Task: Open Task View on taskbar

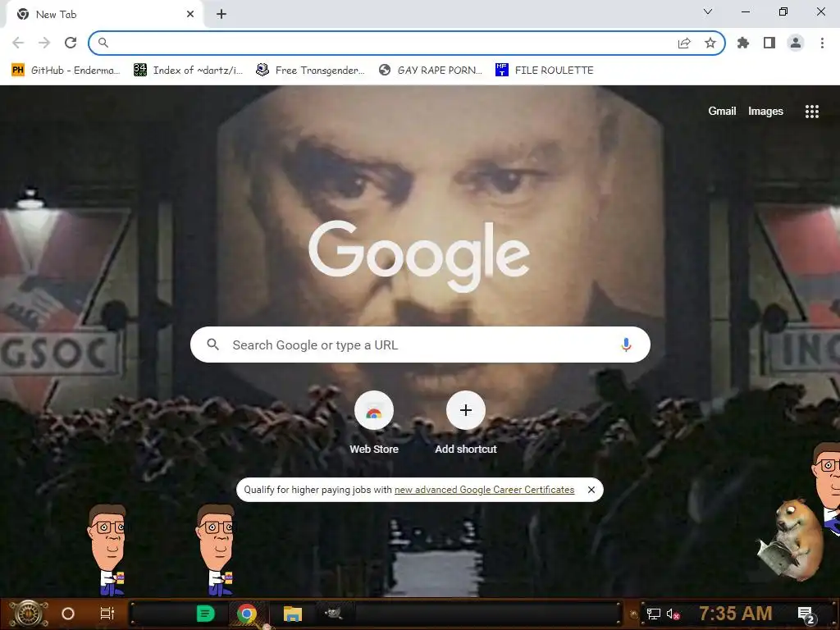Action: click(x=107, y=614)
